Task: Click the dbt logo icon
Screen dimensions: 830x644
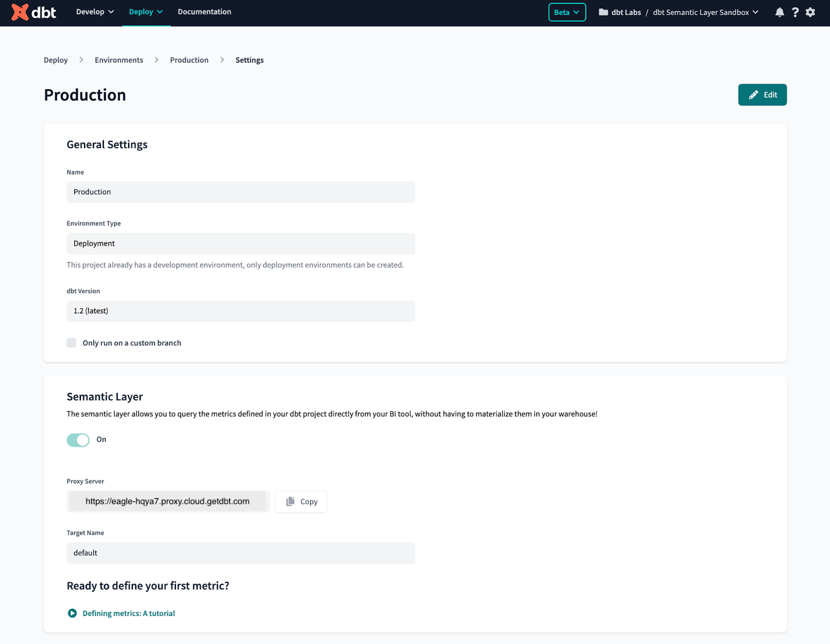Action: pyautogui.click(x=20, y=12)
